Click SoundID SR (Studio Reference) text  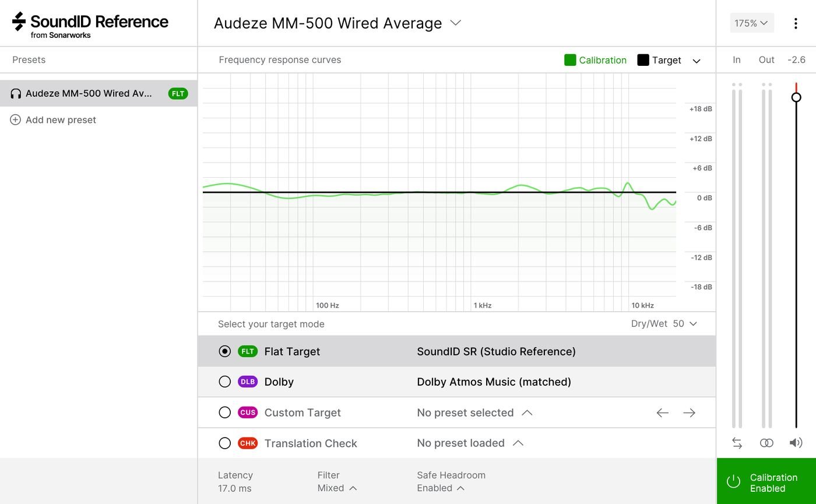coord(496,351)
